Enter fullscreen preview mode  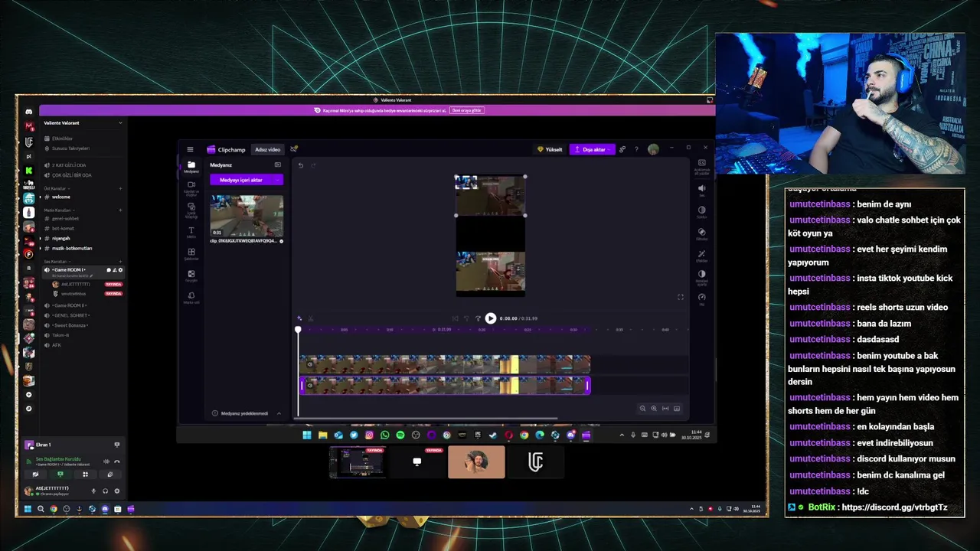(x=680, y=297)
